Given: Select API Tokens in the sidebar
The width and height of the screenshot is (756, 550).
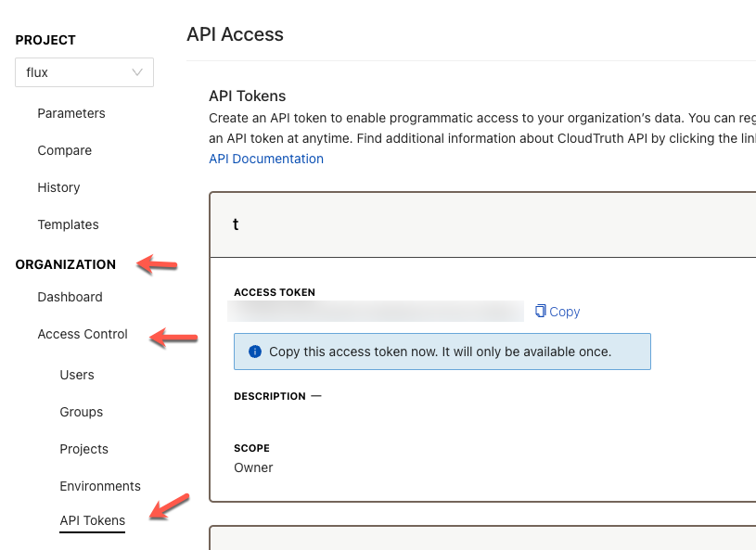Looking at the screenshot, I should (x=93, y=520).
